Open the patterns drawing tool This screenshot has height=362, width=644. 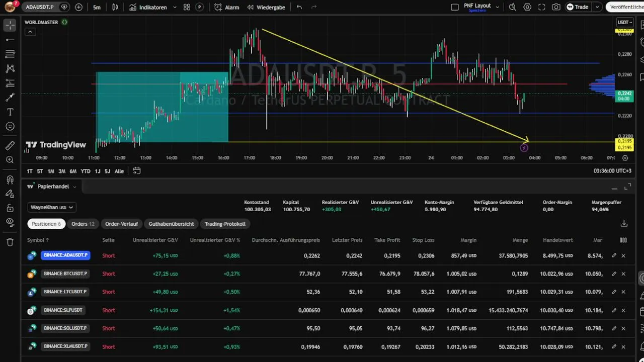pyautogui.click(x=10, y=68)
